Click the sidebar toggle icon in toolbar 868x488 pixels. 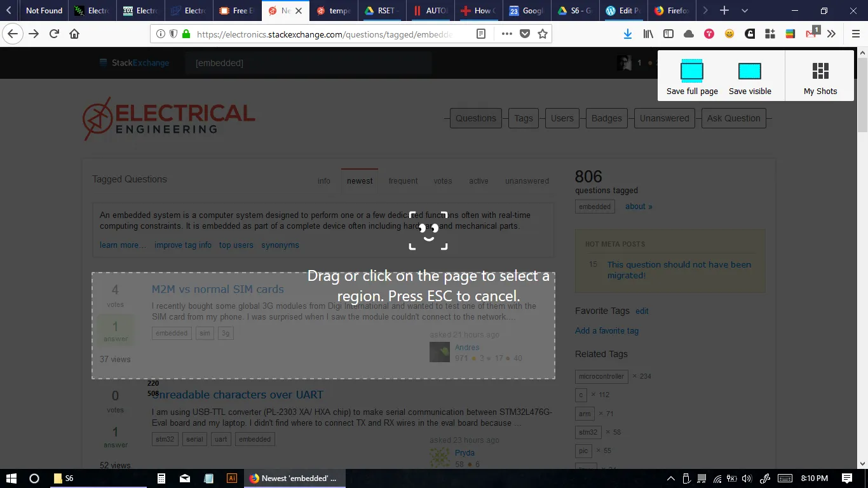click(x=668, y=33)
